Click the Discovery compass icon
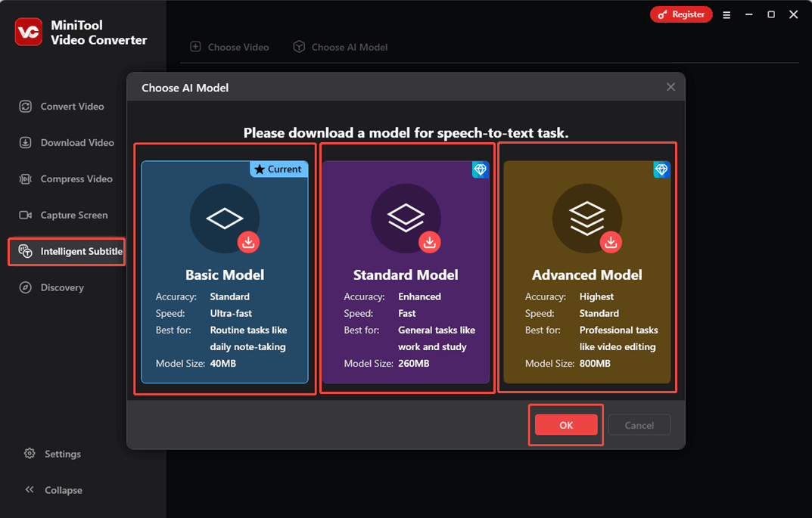 [26, 287]
